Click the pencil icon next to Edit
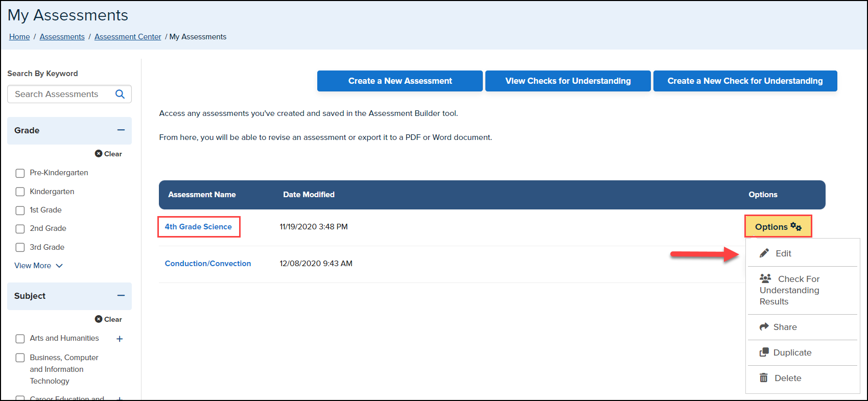 pos(764,253)
